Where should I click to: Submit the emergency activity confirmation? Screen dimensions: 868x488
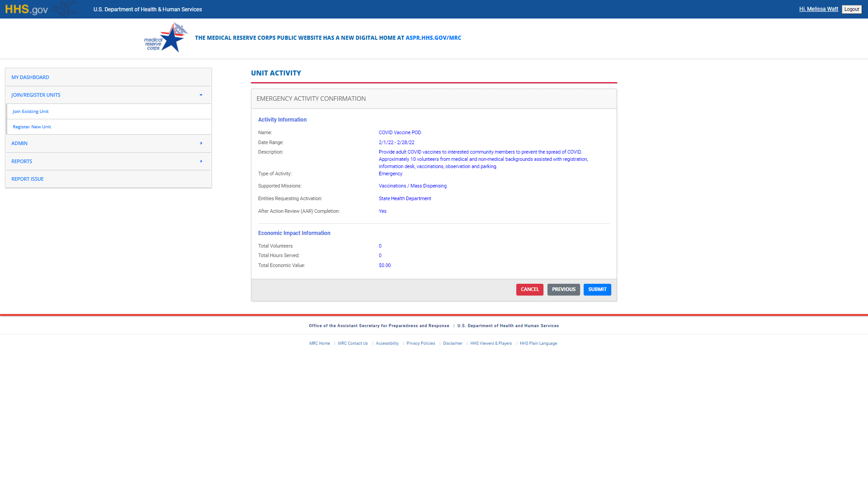(x=597, y=290)
